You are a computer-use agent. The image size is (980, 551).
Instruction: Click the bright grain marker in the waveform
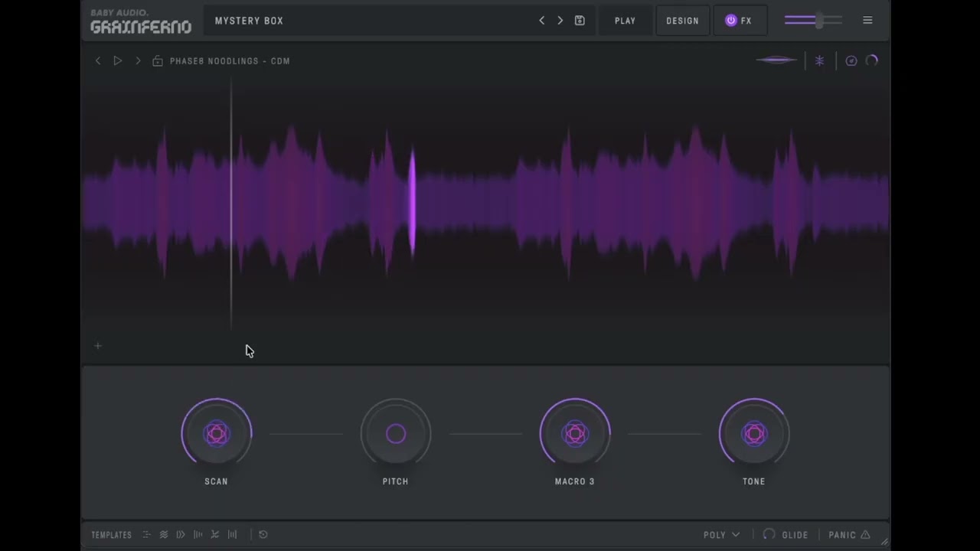(x=412, y=201)
